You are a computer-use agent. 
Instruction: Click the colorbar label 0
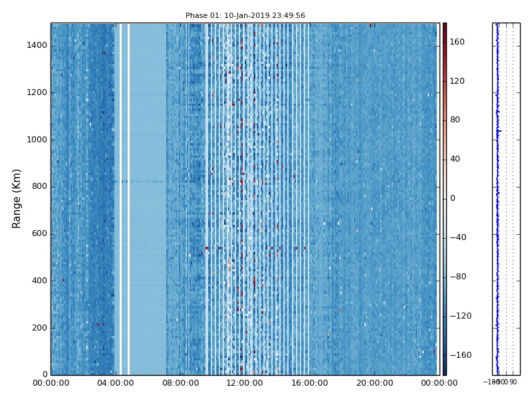[x=453, y=198]
